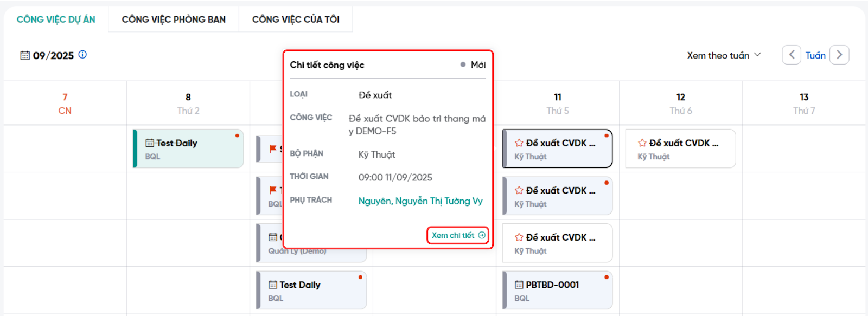
Task: Click the info icon next to 09/2025
Action: point(82,55)
